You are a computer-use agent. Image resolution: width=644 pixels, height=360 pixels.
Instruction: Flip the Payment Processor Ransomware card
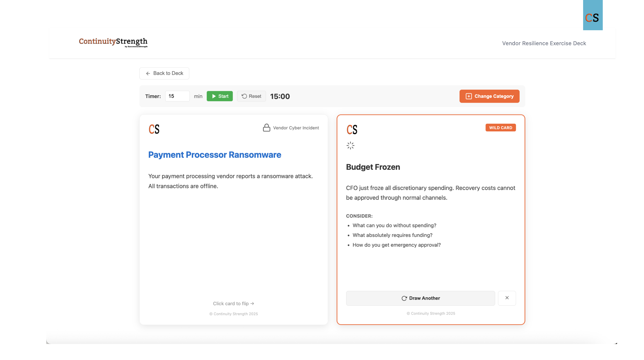pyautogui.click(x=233, y=303)
